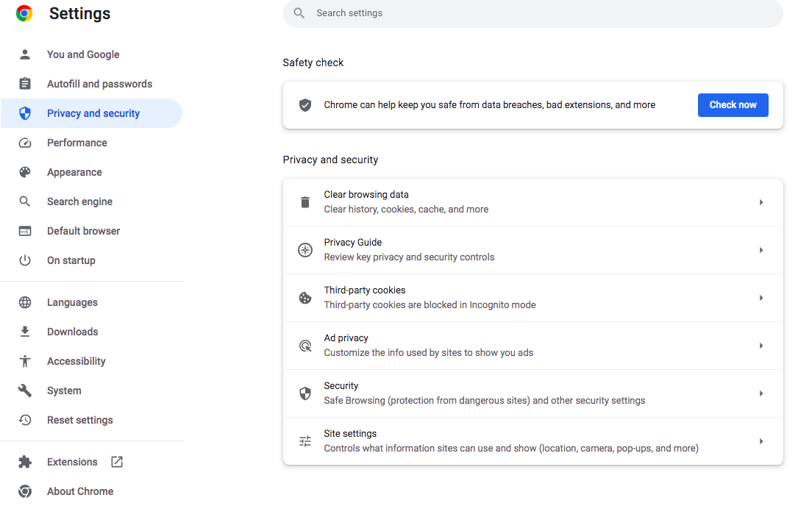
Task: Click the shield checkmark icon in Safety check
Action: [x=305, y=105]
